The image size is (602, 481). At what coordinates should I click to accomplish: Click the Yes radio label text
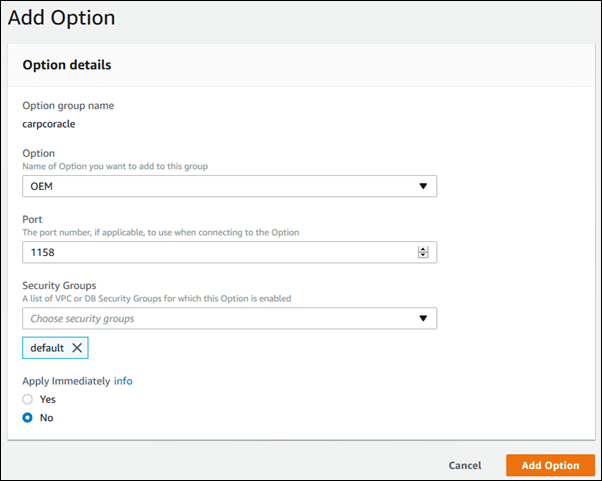47,399
